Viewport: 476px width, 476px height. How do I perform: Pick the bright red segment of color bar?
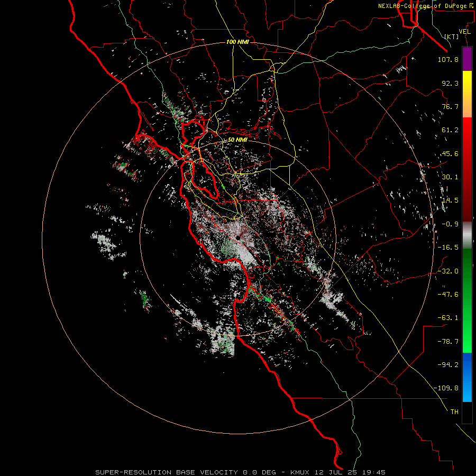467,131
